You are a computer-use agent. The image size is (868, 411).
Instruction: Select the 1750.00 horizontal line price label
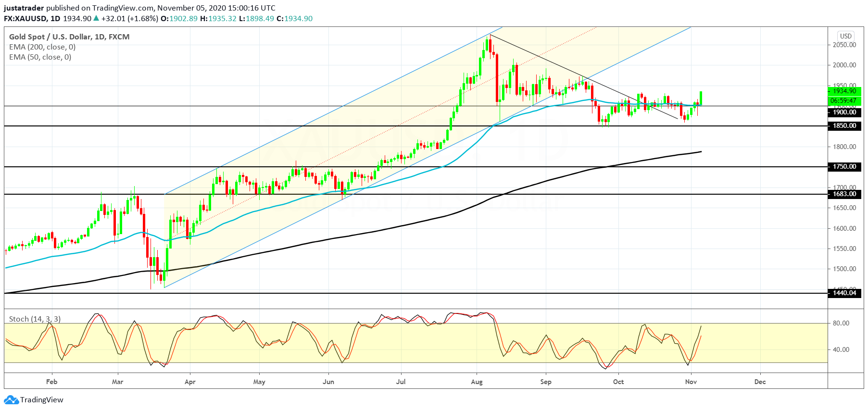[844, 166]
